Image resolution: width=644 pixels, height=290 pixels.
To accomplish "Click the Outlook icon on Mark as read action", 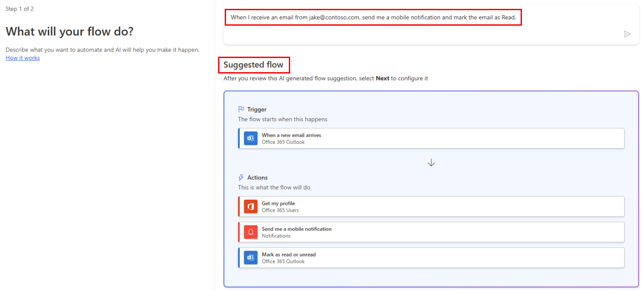I will click(x=250, y=258).
